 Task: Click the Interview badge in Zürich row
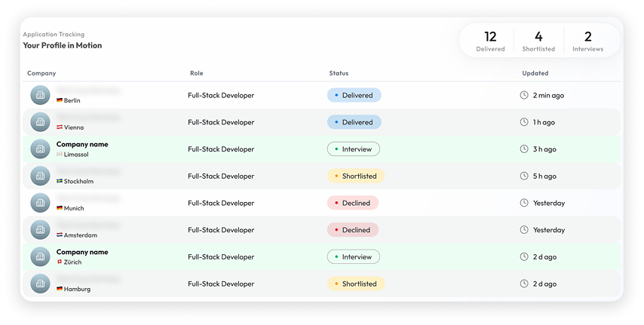click(x=353, y=256)
